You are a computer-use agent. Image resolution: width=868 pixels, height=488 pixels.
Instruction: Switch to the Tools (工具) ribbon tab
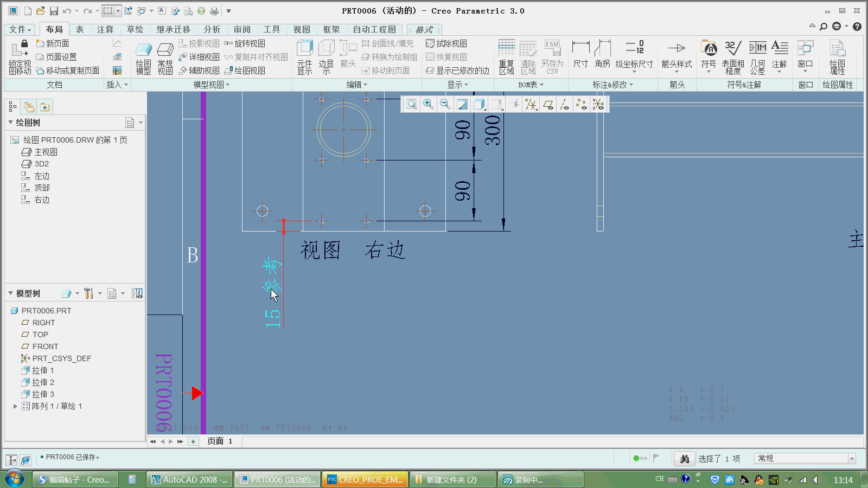(x=272, y=29)
